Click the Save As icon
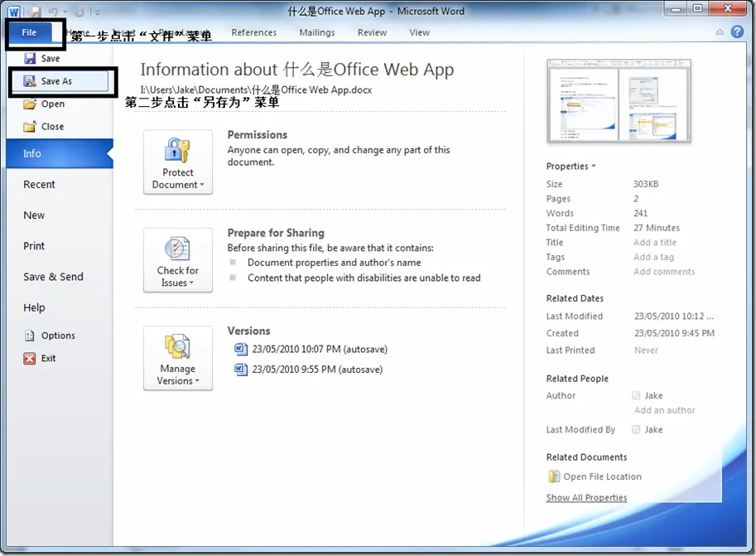This screenshot has height=556, width=756. (x=30, y=81)
